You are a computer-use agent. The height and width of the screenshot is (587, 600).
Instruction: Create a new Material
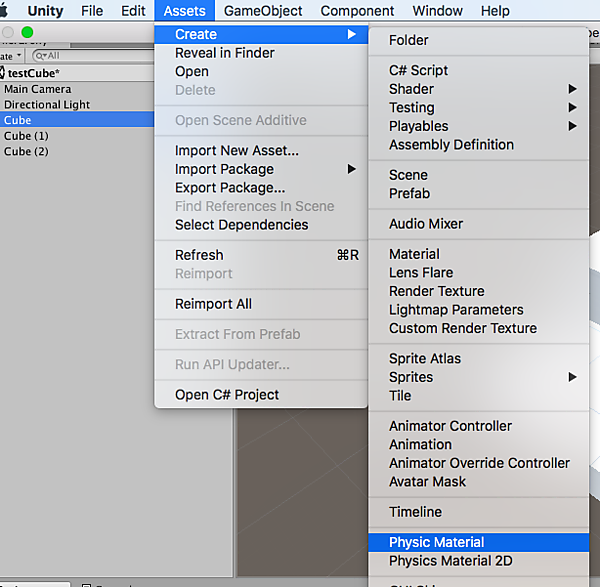[478, 254]
